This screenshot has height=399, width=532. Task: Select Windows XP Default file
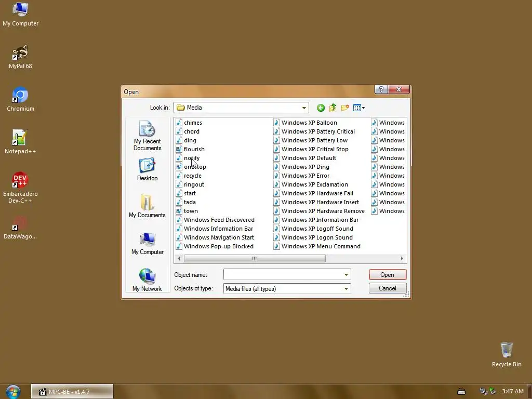pos(305,158)
